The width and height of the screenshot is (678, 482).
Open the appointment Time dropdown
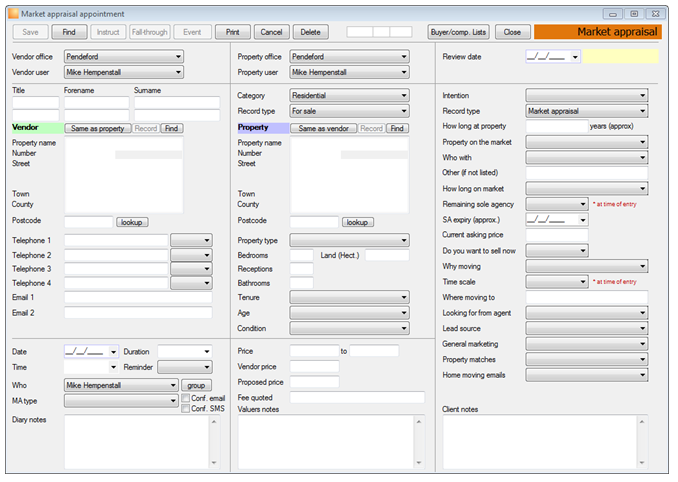pyautogui.click(x=113, y=367)
